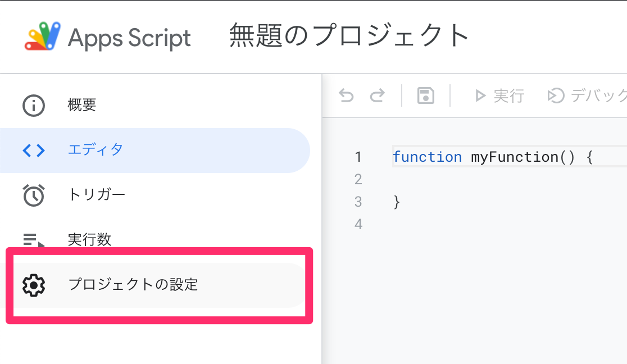
Task: Click the 実行数 list icon
Action: coord(34,240)
